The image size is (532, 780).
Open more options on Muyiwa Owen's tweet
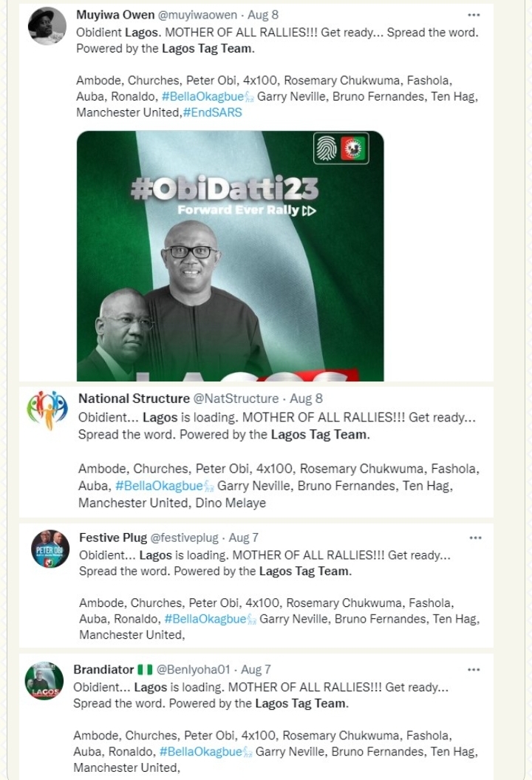pos(474,15)
